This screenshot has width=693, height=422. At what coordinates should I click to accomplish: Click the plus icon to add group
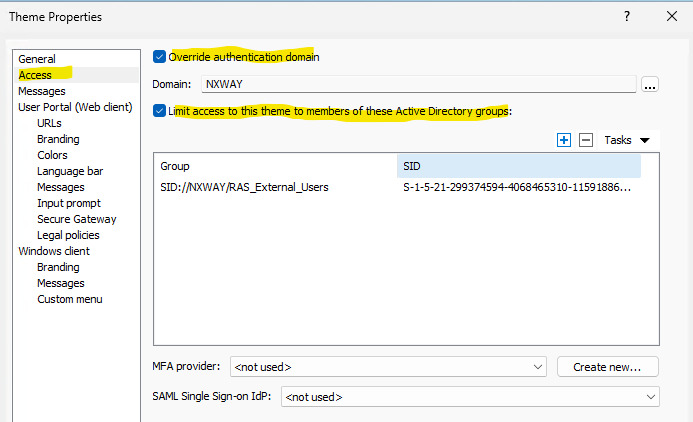[564, 141]
